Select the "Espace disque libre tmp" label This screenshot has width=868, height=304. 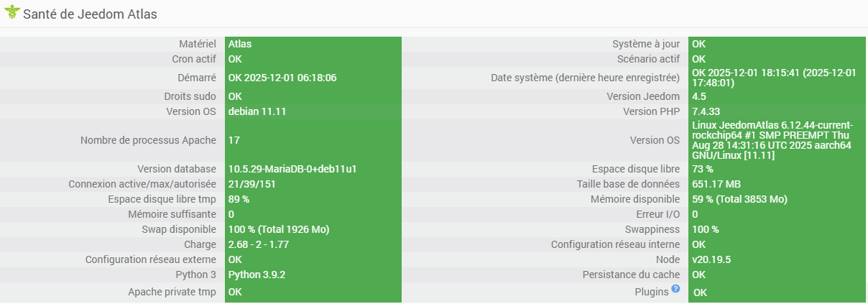pyautogui.click(x=162, y=199)
